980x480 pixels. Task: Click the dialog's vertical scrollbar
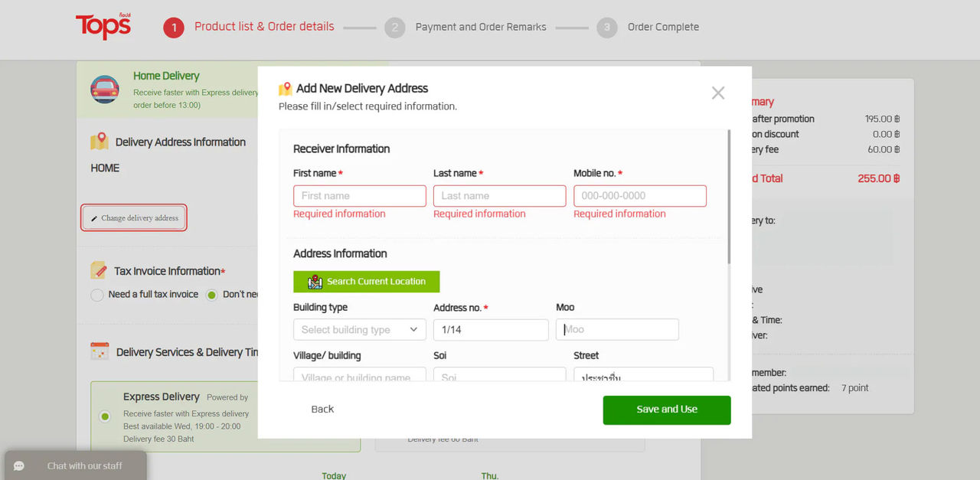click(729, 198)
